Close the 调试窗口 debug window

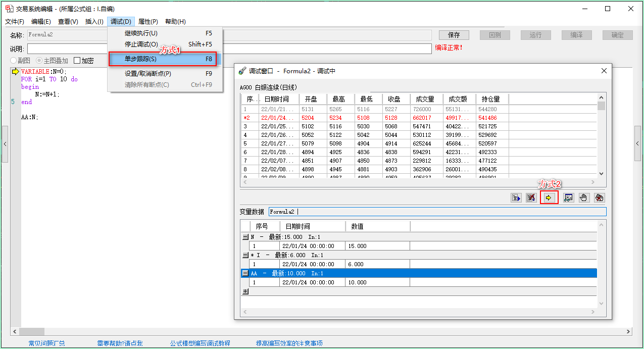coord(604,71)
